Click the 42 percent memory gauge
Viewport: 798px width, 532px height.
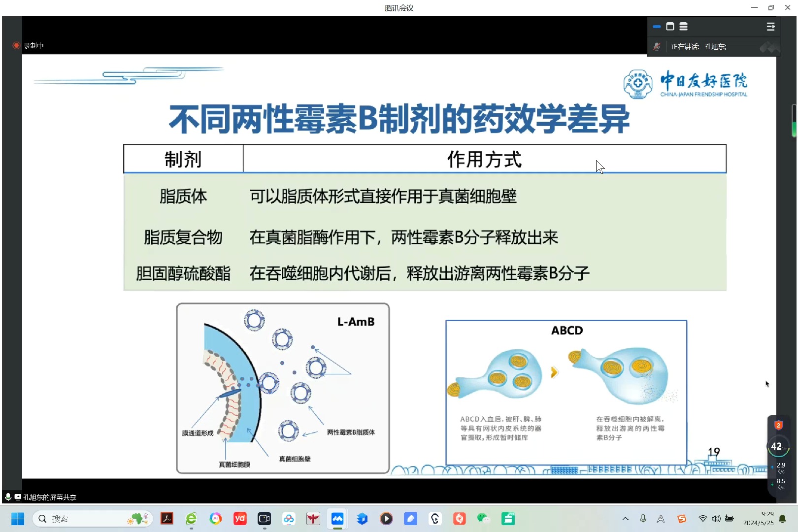pos(778,446)
